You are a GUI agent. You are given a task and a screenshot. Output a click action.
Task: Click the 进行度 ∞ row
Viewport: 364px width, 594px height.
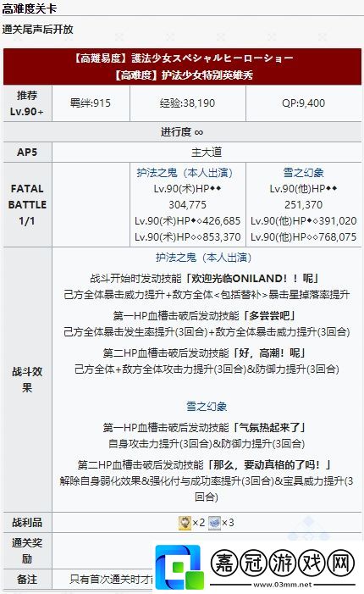182,132
